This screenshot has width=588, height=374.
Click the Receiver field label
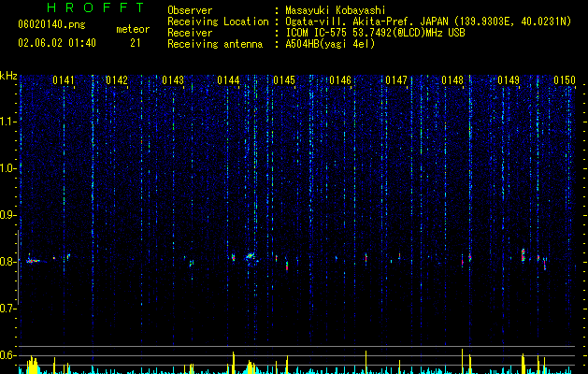(190, 33)
